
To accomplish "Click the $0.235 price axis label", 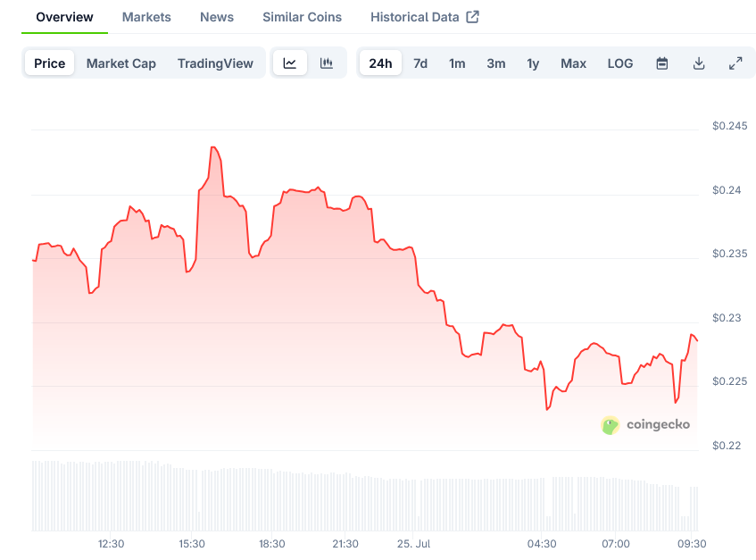I will (729, 254).
